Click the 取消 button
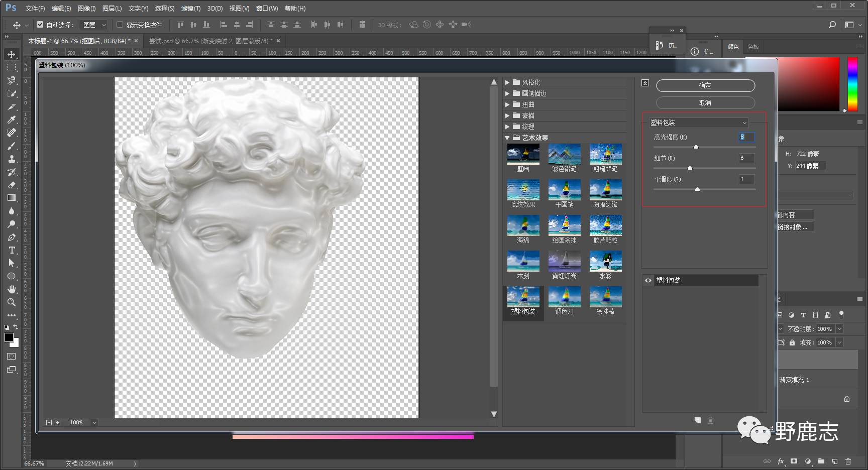Screen dimensions: 868x470 tap(705, 102)
